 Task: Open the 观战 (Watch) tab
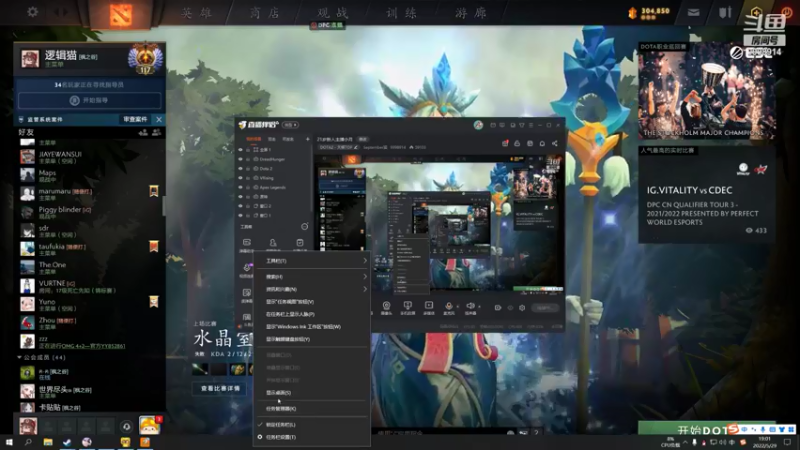(333, 13)
